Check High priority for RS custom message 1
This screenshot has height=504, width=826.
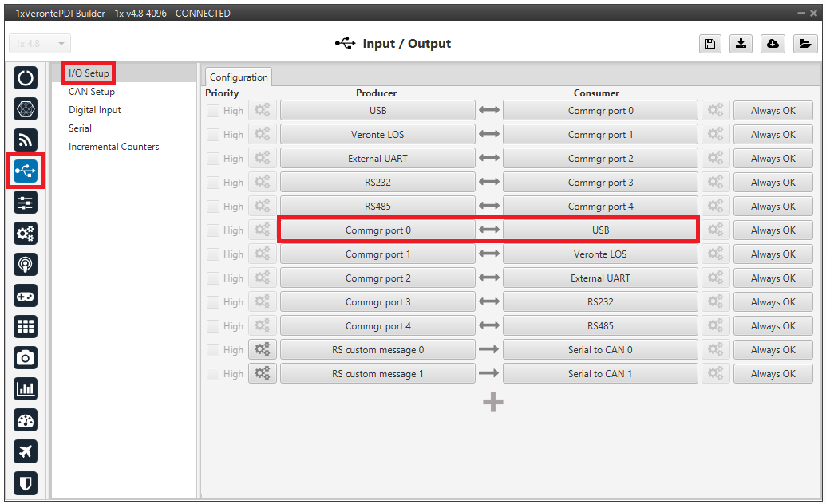pos(213,374)
